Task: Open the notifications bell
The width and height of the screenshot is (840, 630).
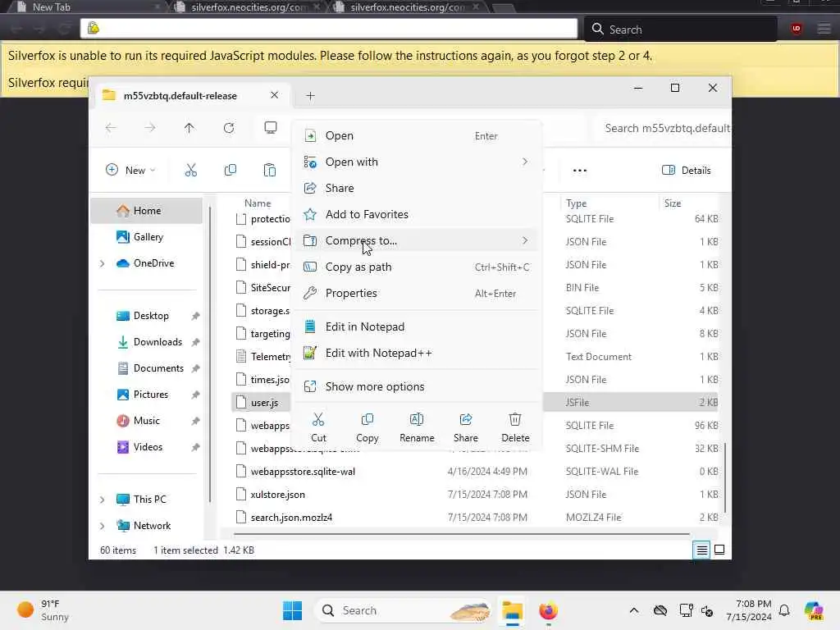Action: (x=784, y=610)
